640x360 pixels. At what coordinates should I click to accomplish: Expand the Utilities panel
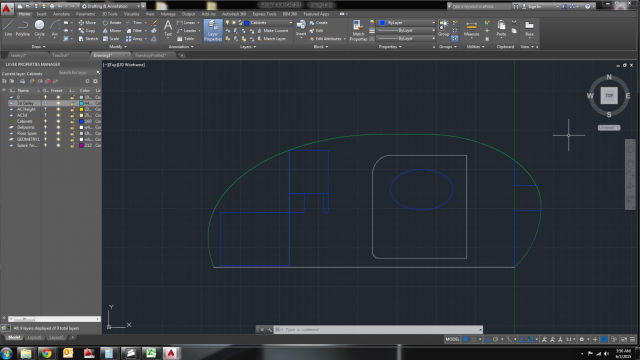point(476,47)
